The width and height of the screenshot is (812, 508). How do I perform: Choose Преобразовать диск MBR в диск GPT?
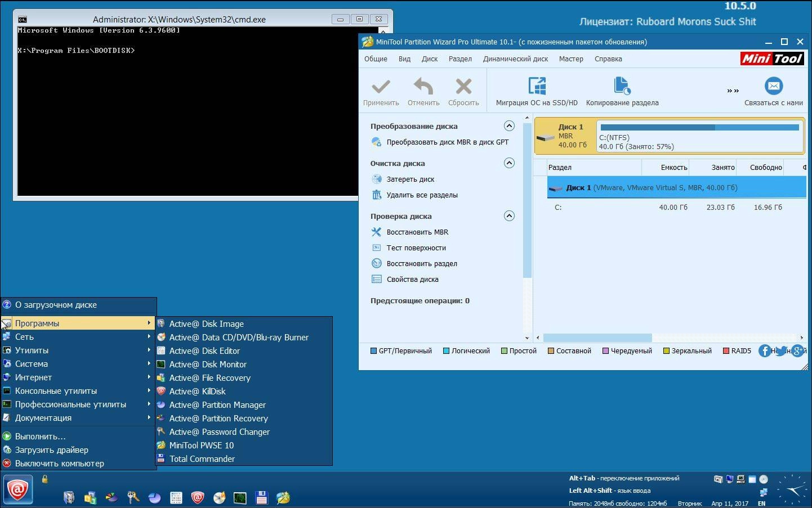(440, 142)
